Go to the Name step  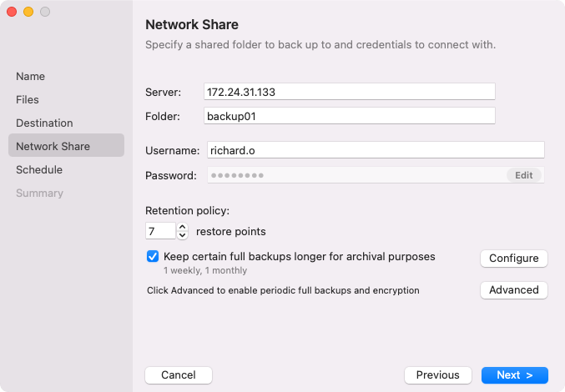coord(31,76)
